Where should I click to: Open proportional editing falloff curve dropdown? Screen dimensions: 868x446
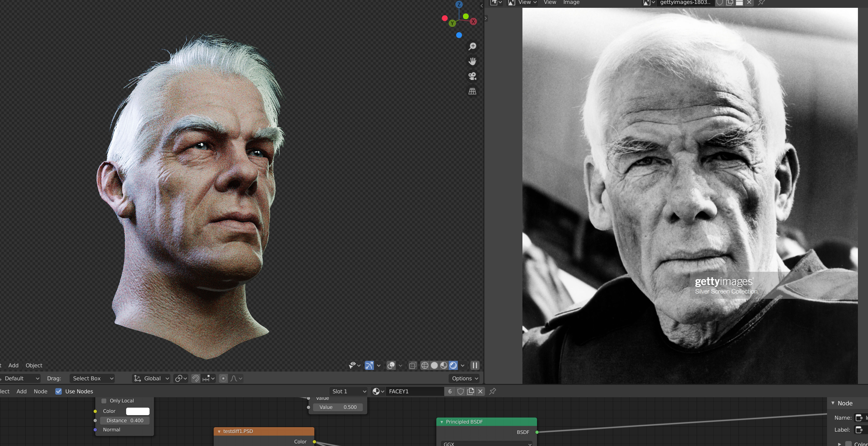coord(236,379)
